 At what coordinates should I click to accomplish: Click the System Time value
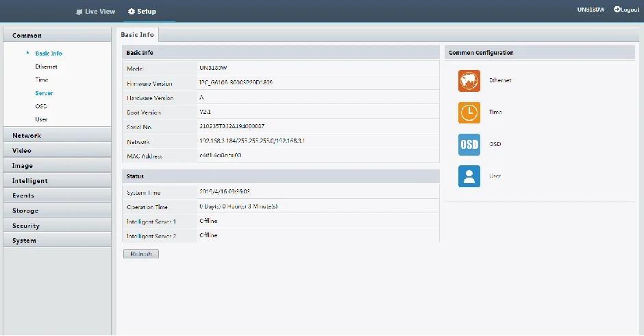224,191
